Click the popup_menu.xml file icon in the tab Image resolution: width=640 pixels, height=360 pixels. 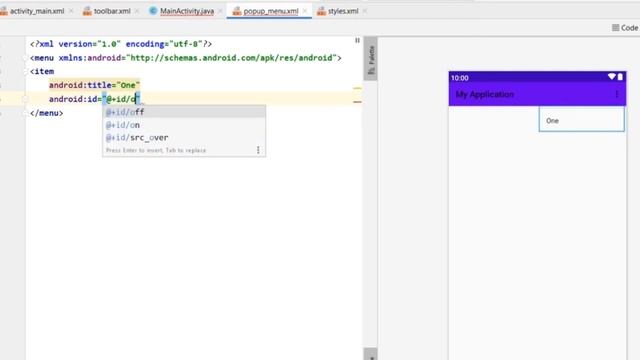coord(237,11)
